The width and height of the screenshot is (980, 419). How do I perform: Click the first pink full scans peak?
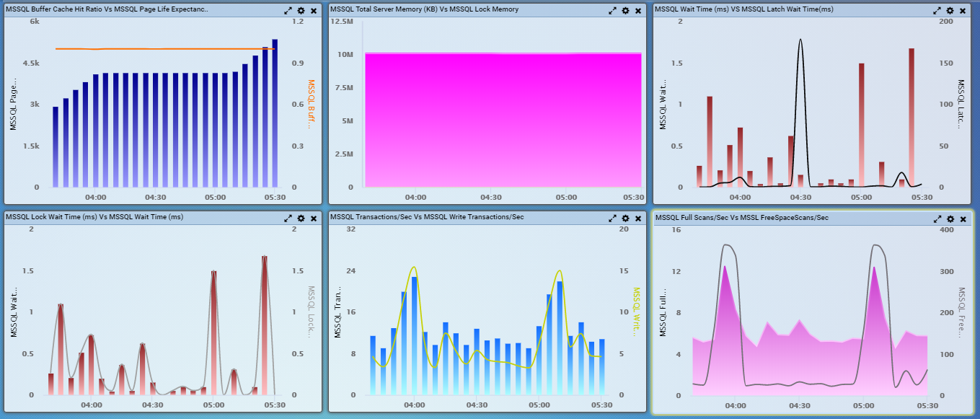(x=725, y=268)
